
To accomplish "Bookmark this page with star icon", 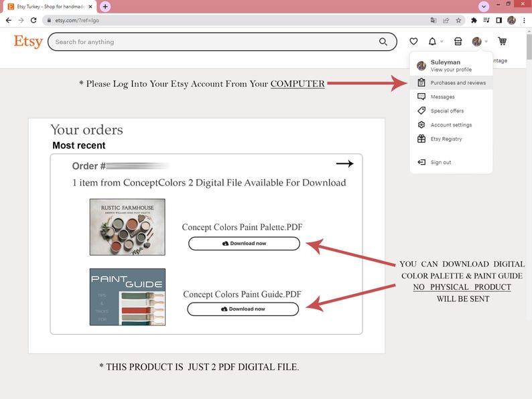I will click(458, 20).
